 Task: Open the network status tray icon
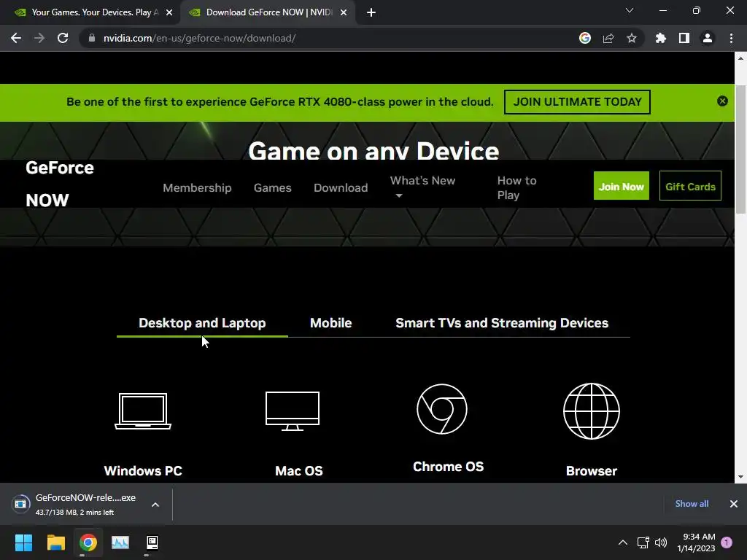(x=643, y=542)
